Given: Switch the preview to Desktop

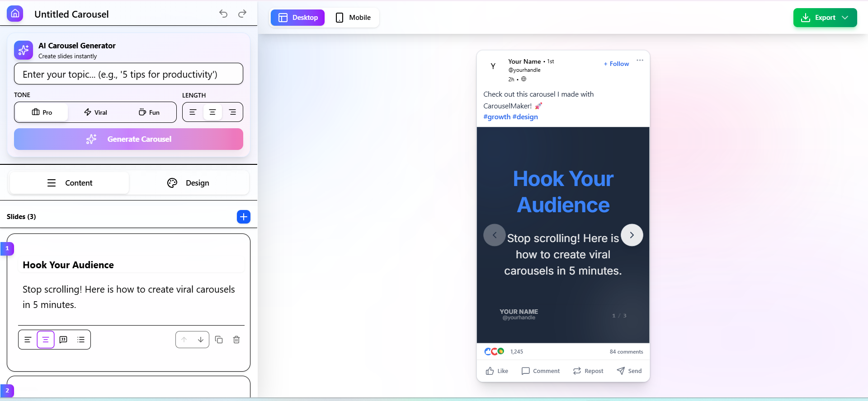Looking at the screenshot, I should [297, 18].
